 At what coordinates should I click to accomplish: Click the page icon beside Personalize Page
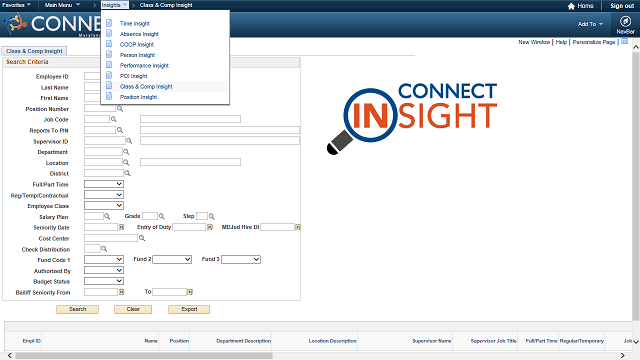[624, 42]
